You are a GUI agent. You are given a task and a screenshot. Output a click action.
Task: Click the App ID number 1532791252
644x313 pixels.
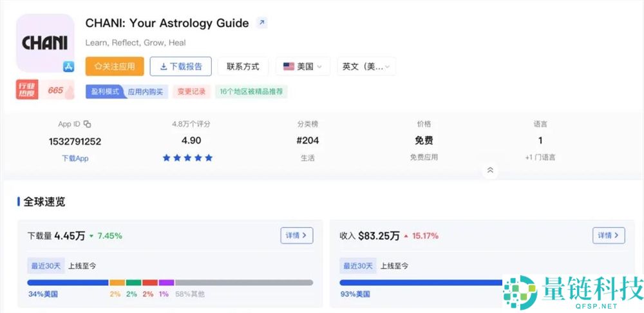(75, 142)
